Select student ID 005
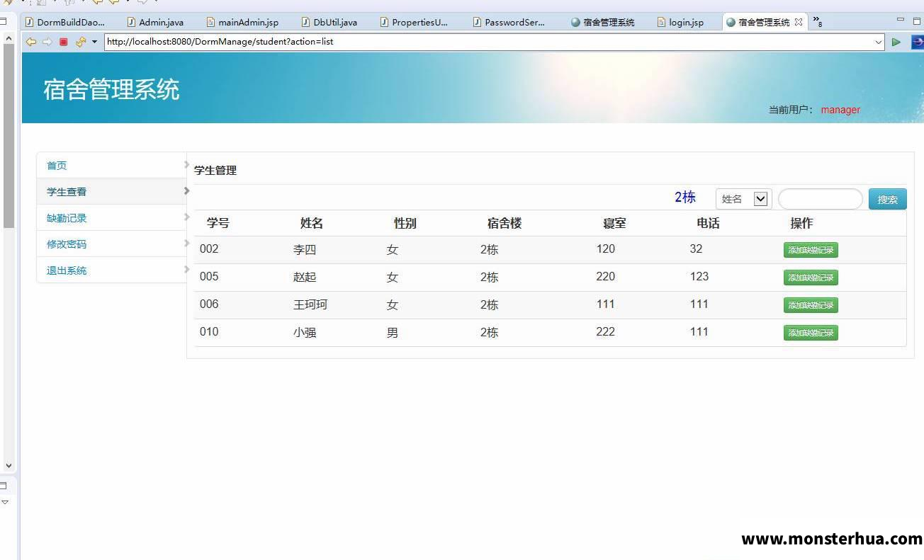The width and height of the screenshot is (924, 560). pyautogui.click(x=209, y=277)
